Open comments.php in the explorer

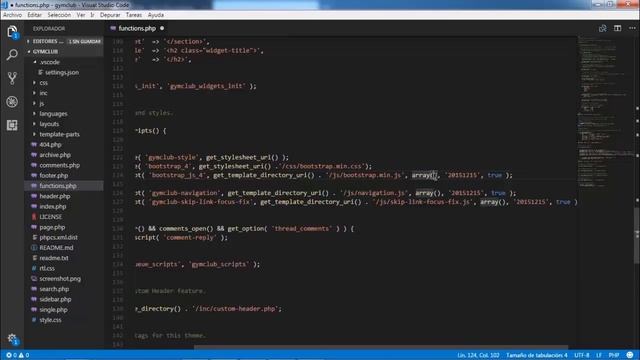(64, 165)
